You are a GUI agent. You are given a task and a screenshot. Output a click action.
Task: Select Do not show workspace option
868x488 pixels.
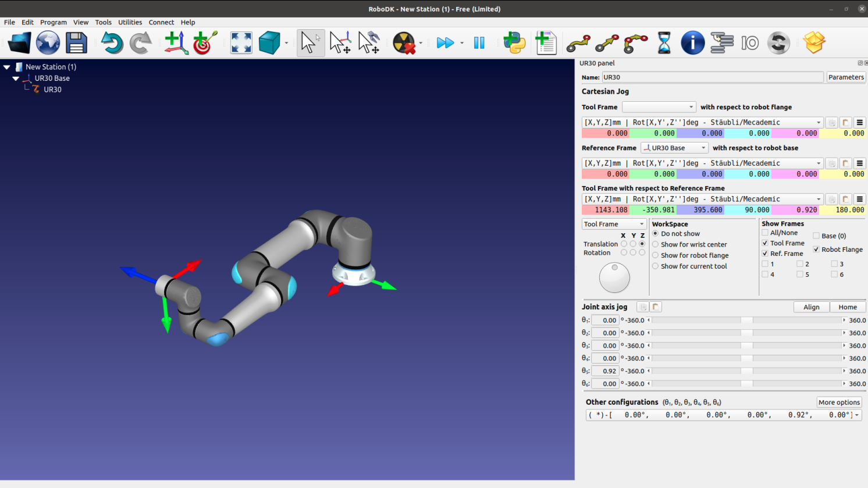pos(656,234)
